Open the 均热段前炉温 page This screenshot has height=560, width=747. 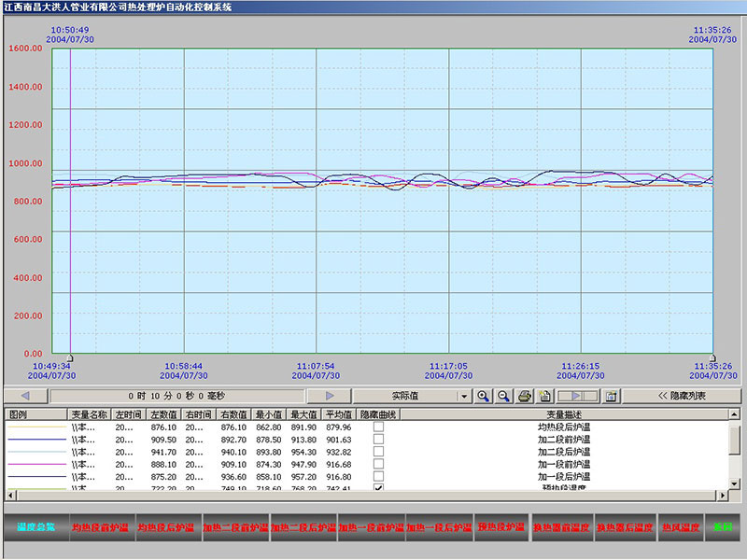pos(101,527)
